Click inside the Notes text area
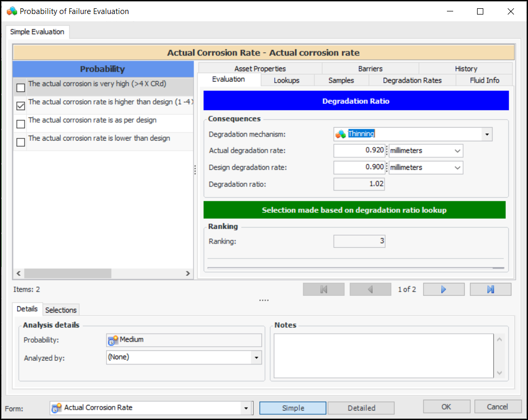 (x=383, y=356)
